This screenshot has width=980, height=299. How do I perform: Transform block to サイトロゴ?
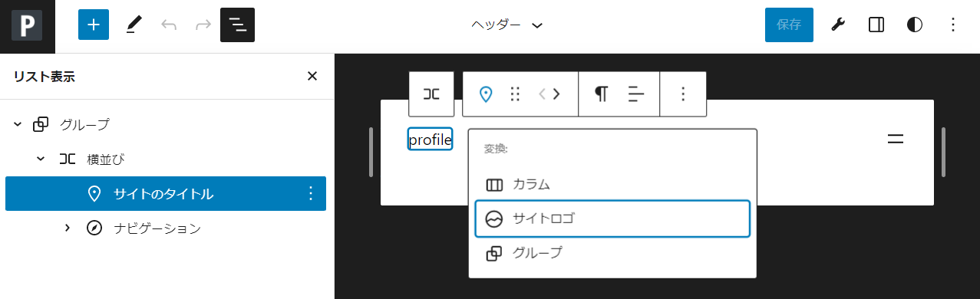point(612,219)
